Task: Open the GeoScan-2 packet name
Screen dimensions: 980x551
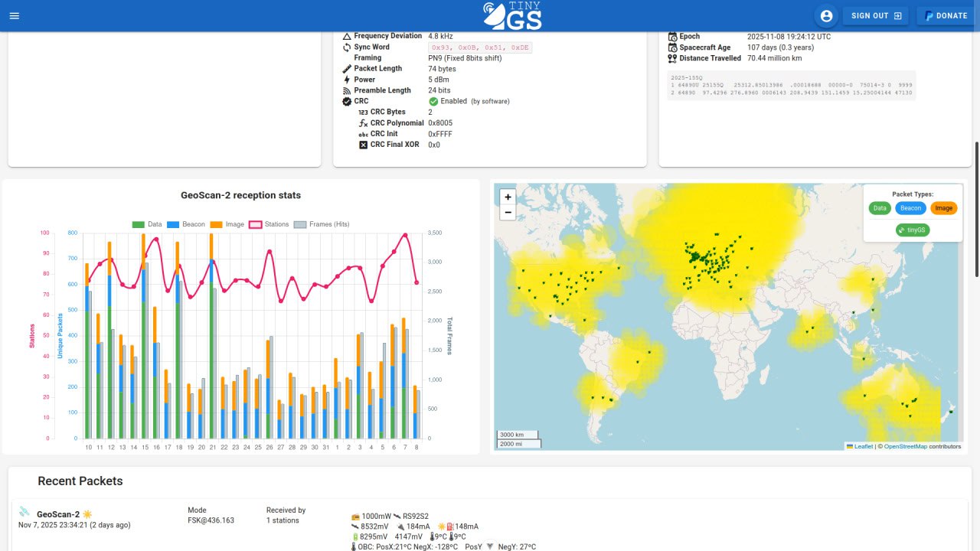Action: pos(58,514)
